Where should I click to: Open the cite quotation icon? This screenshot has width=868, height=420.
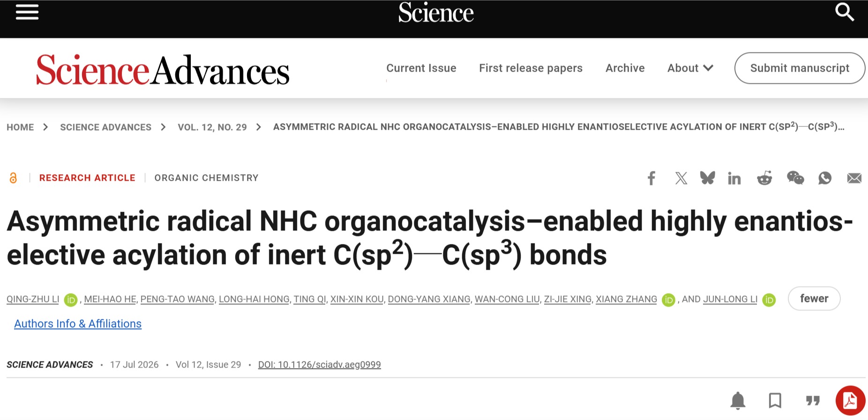coord(813,401)
